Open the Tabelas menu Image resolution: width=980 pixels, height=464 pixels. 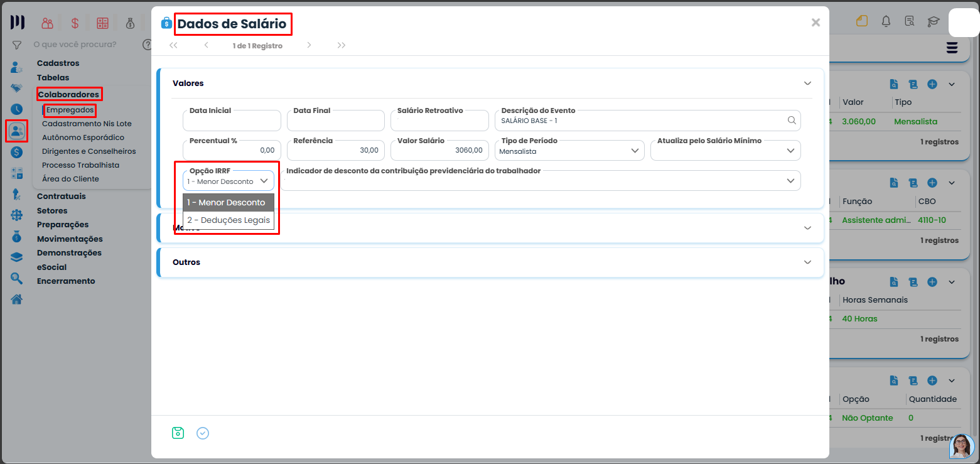[53, 77]
